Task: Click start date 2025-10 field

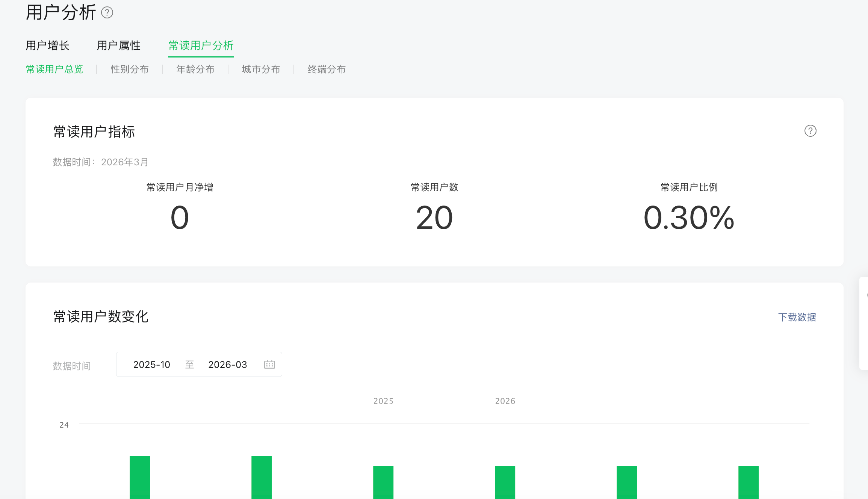Action: pyautogui.click(x=152, y=364)
